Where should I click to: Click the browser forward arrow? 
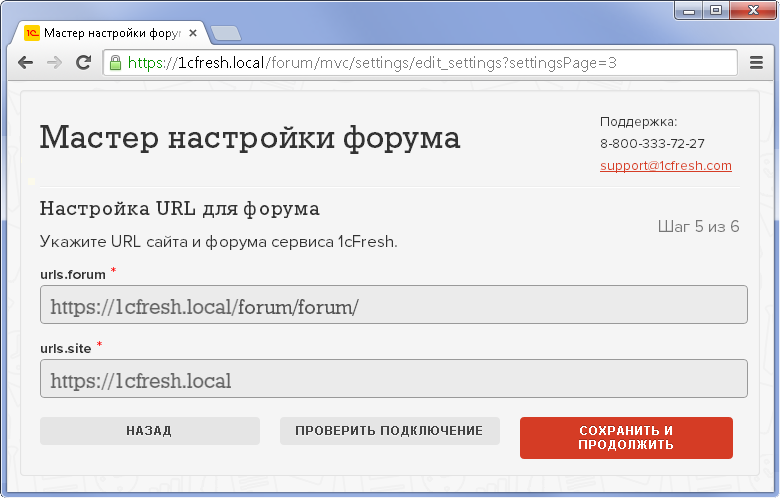coord(54,63)
